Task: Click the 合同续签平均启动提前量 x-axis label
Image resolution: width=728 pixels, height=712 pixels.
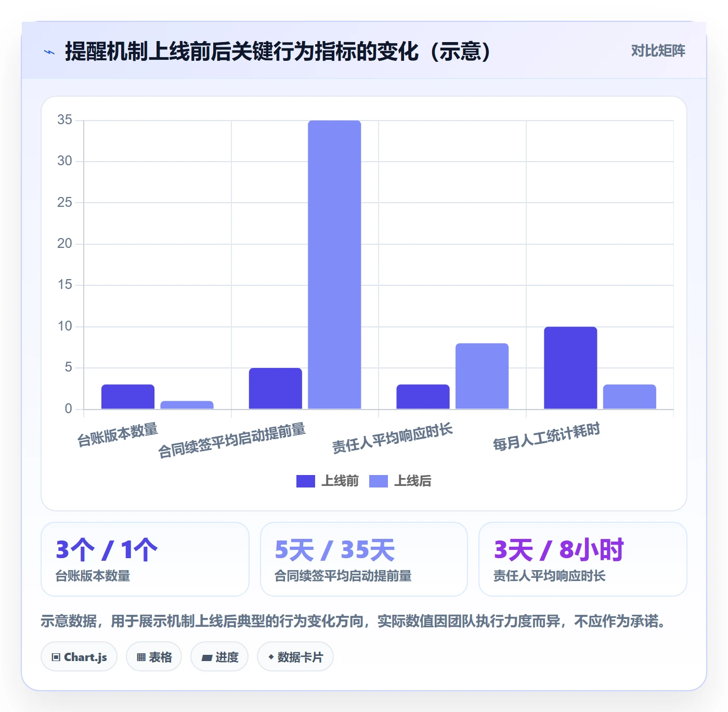Action: [x=232, y=441]
